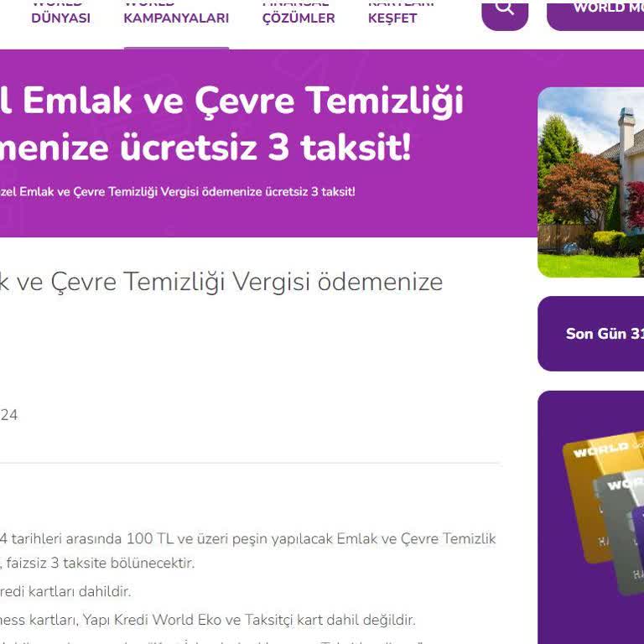Open Finansal Çözümler menu
644x644 pixels.
[299, 13]
